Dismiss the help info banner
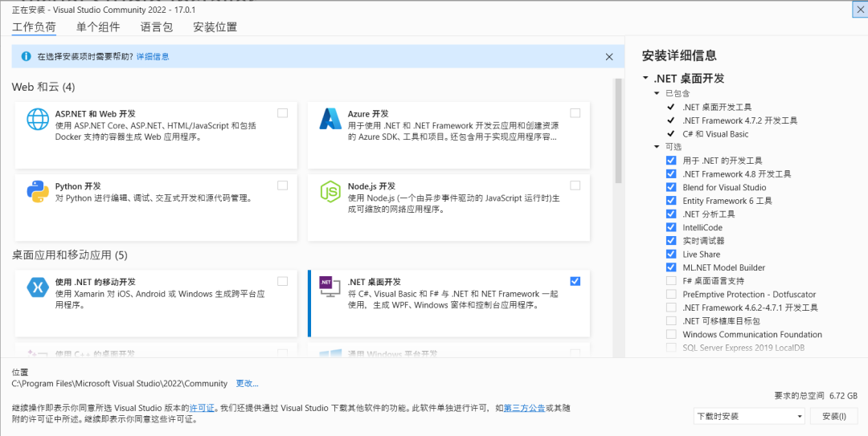868x436 pixels. click(609, 56)
